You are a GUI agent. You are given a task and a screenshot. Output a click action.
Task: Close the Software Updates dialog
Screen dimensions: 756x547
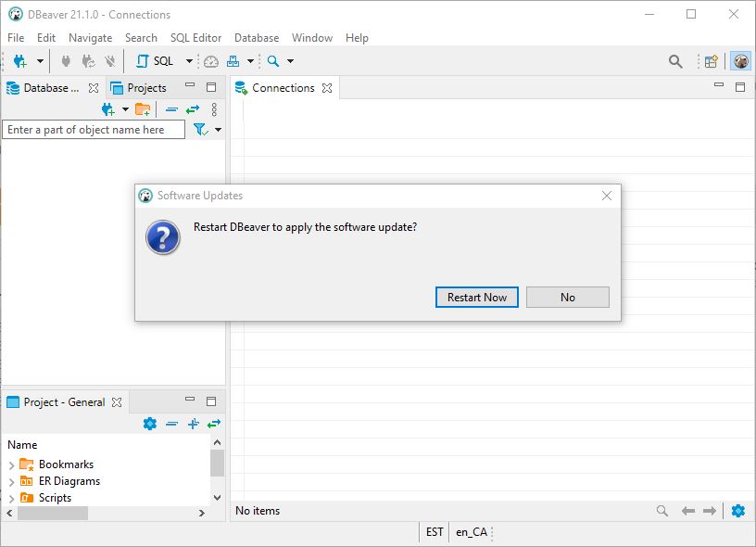[x=607, y=196]
